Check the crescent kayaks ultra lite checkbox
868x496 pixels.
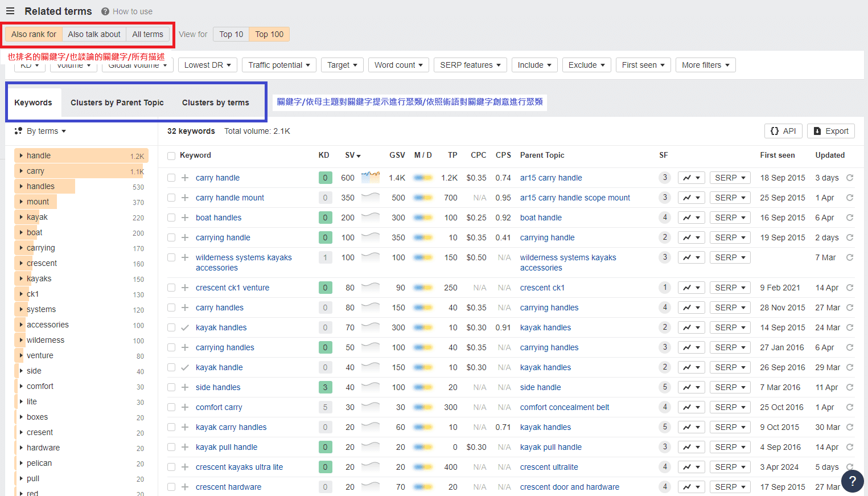(x=171, y=467)
